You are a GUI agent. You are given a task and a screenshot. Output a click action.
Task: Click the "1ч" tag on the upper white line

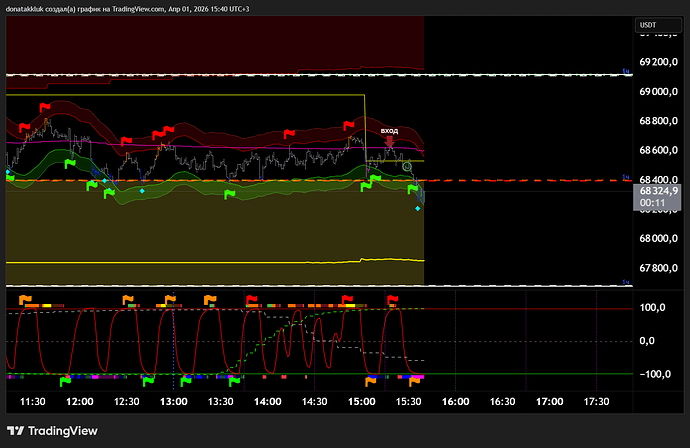point(626,71)
